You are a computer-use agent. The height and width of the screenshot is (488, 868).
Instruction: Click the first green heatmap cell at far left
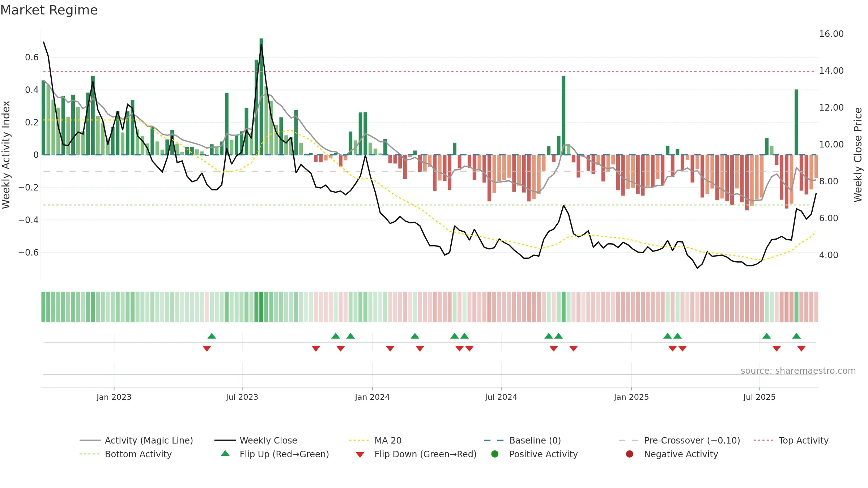(43, 307)
